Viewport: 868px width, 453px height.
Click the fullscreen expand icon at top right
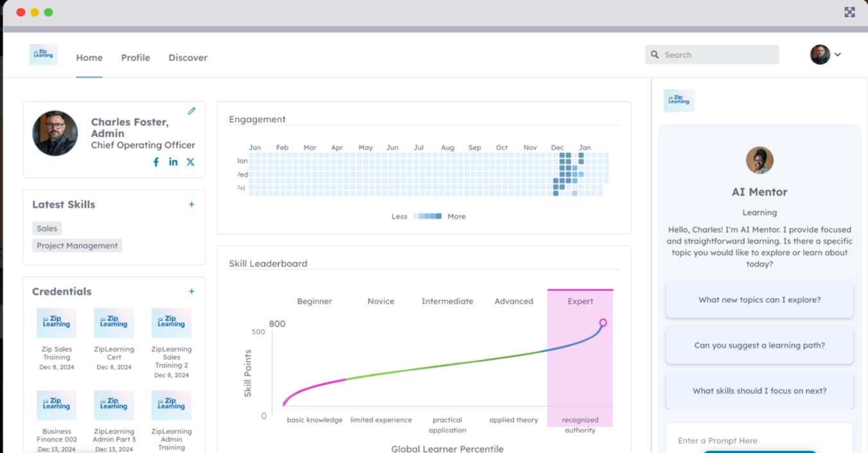pos(849,12)
